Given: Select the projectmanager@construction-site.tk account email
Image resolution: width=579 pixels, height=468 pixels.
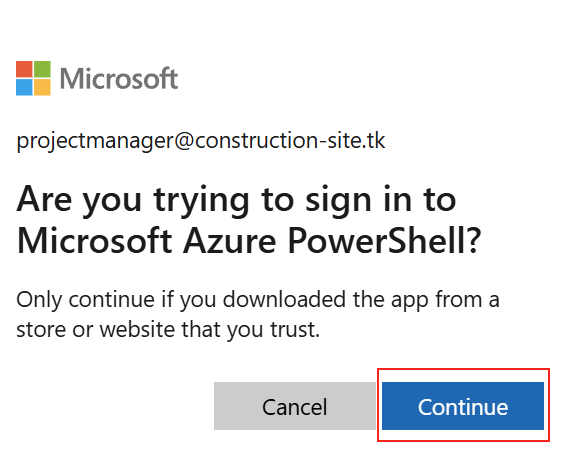Looking at the screenshot, I should tap(201, 141).
